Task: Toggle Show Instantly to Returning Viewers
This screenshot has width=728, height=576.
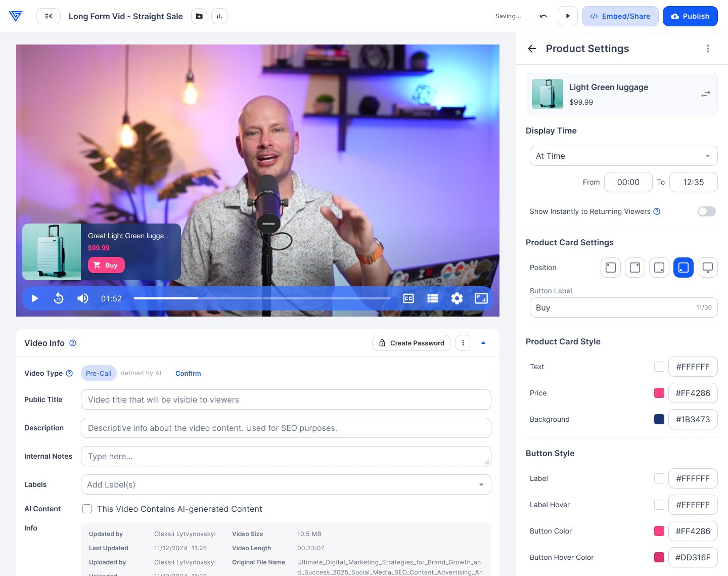Action: 707,211
